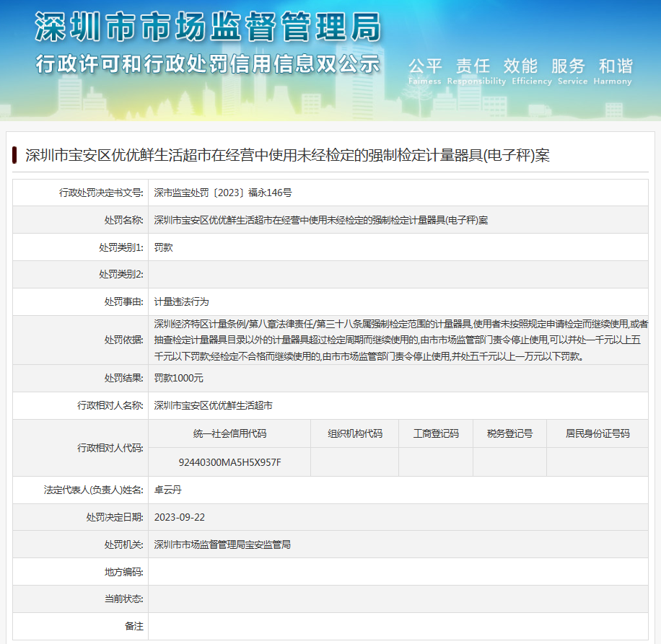Click the 行政许可和行政处罚信用信息双公示 banner subtitle
Screen dimensions: 661x644
(208, 64)
